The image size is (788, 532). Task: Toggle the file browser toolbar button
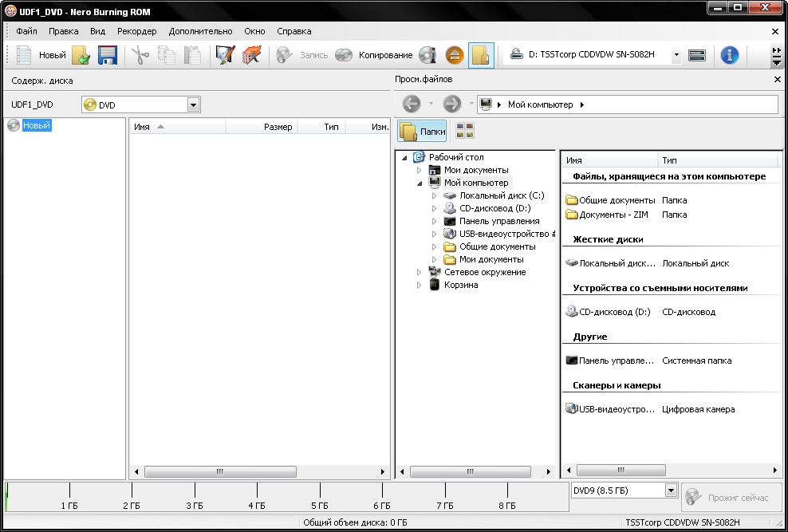[x=481, y=55]
